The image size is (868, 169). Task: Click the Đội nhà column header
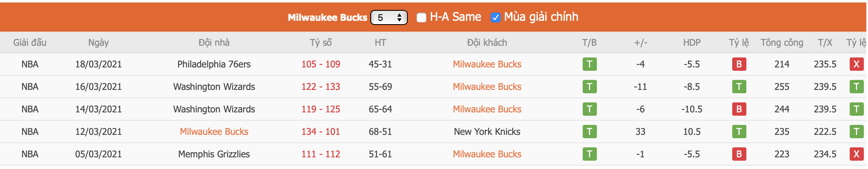(214, 42)
